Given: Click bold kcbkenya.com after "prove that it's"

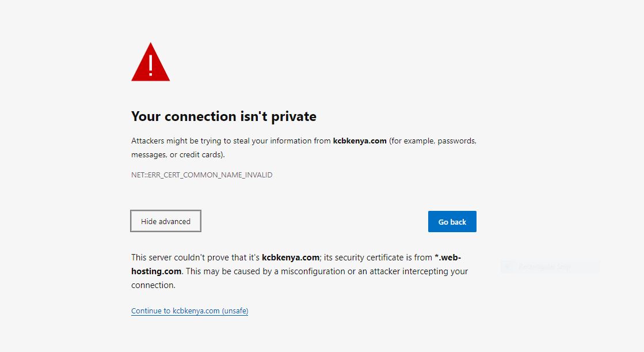Looking at the screenshot, I should (x=291, y=258).
